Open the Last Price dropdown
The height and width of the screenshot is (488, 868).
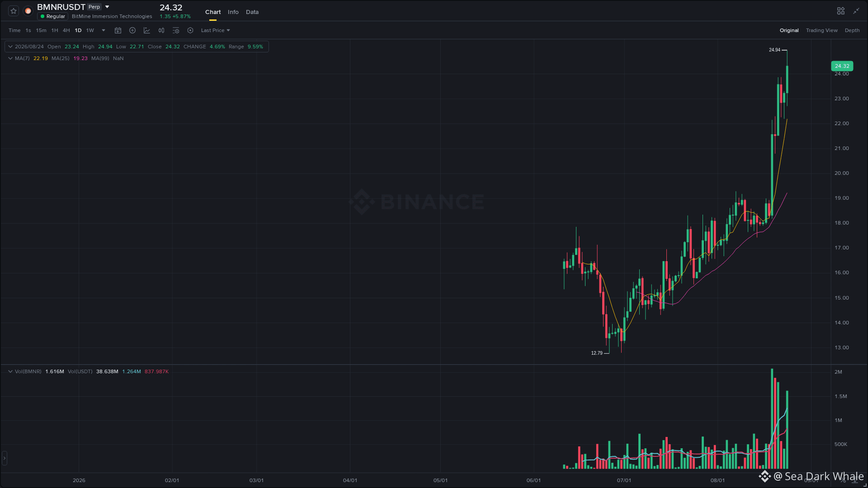216,30
